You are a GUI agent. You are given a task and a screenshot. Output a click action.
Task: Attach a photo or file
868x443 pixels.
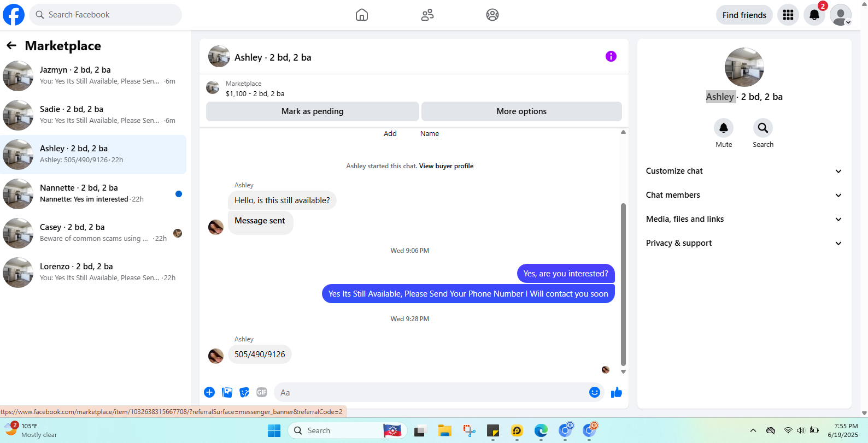227,392
